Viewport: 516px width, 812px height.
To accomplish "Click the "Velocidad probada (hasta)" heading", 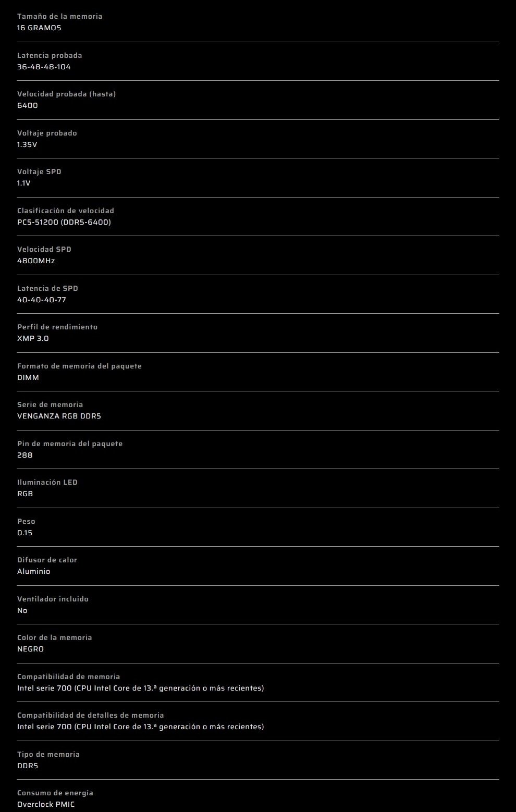I will pos(66,94).
